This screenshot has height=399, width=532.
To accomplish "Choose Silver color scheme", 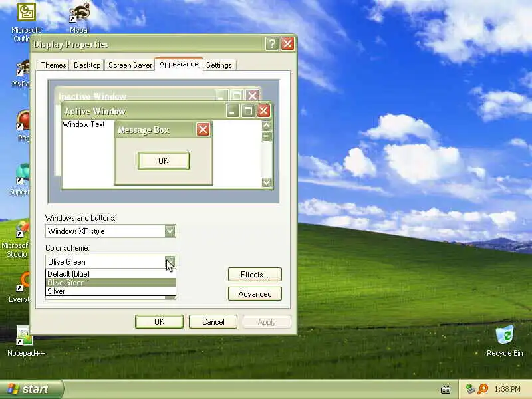I will tap(110, 291).
